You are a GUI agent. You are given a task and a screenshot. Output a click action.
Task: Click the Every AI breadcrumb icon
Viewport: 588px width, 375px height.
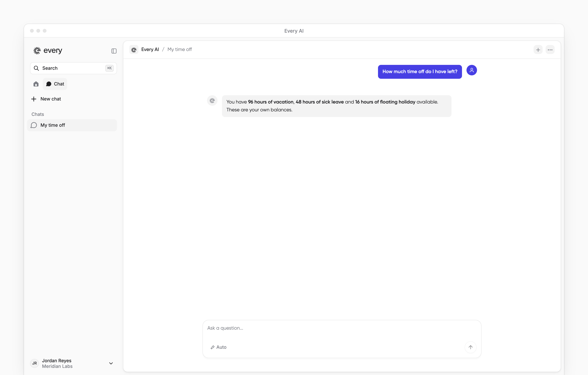(x=134, y=49)
